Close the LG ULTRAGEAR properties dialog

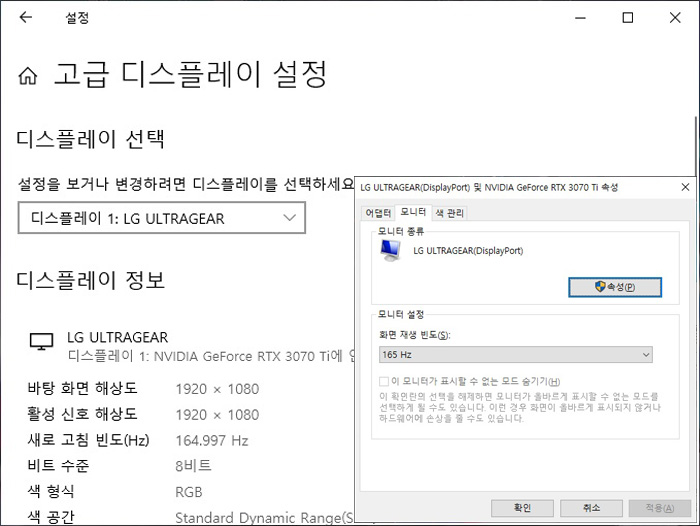pyautogui.click(x=685, y=187)
